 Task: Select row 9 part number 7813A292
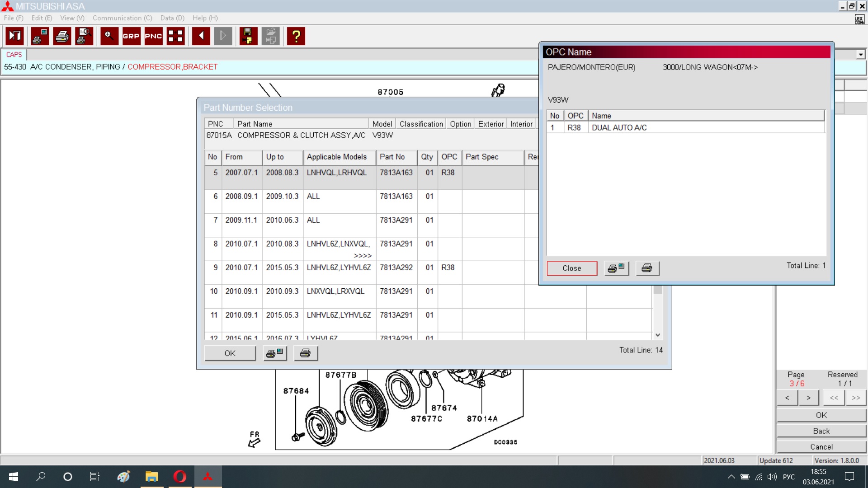[396, 267]
